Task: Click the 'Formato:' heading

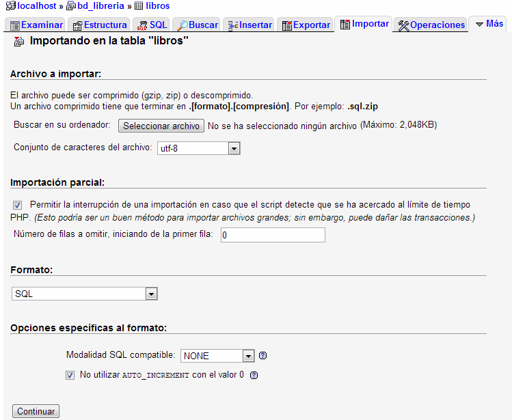Action: [x=31, y=270]
